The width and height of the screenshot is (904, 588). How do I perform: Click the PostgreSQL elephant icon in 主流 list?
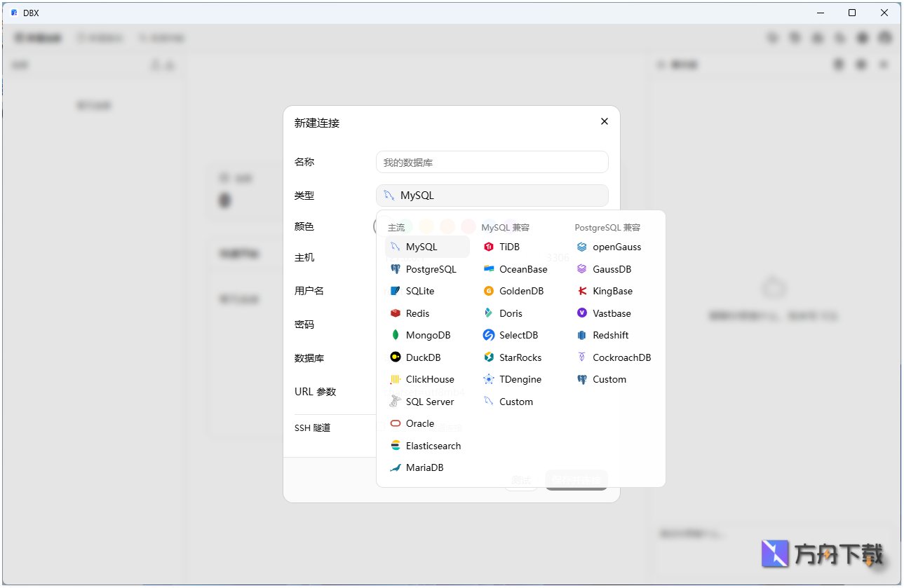[396, 269]
